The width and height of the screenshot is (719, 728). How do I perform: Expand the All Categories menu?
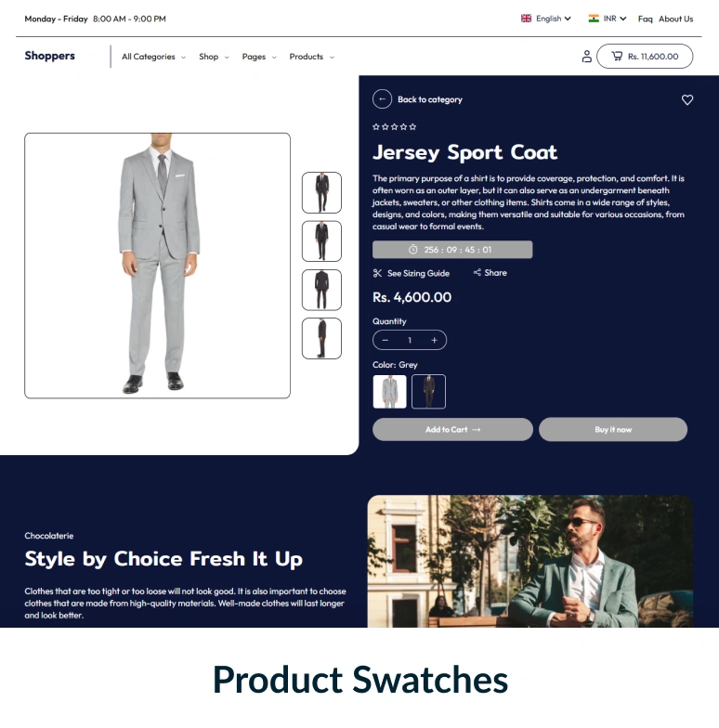[x=153, y=57]
